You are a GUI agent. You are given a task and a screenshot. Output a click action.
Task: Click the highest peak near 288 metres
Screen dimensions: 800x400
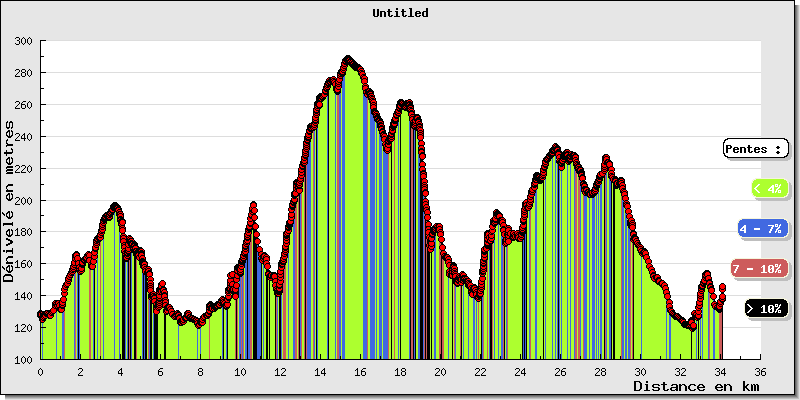coord(347,60)
